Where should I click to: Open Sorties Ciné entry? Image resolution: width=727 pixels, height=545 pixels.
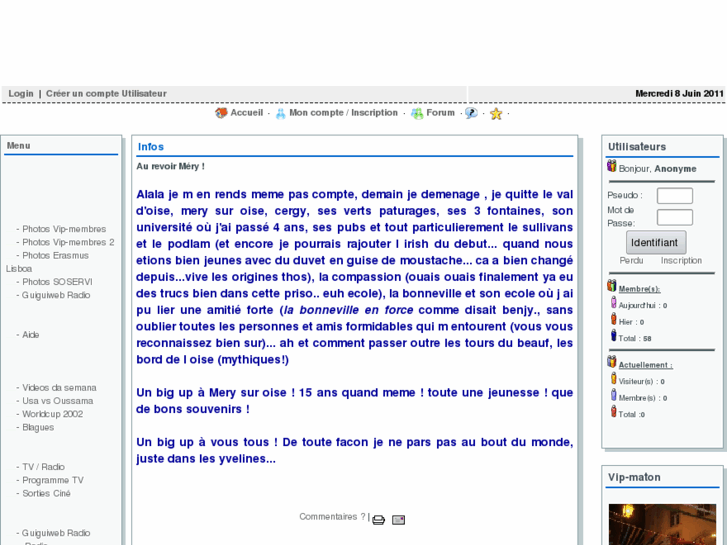[46, 494]
